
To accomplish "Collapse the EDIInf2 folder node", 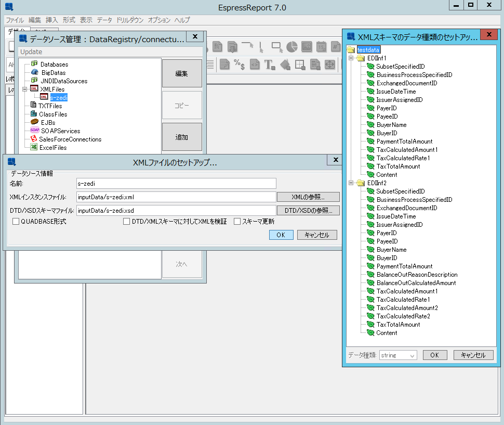I will pyautogui.click(x=351, y=183).
